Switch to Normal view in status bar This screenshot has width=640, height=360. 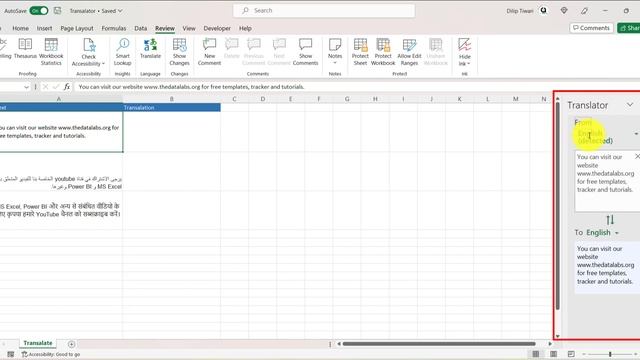[x=536, y=354]
